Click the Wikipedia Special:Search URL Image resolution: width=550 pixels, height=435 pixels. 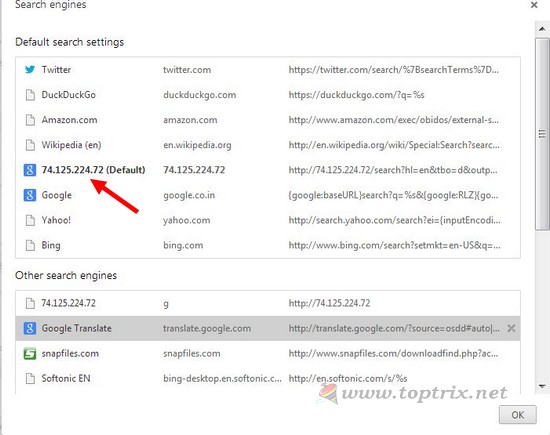(394, 145)
